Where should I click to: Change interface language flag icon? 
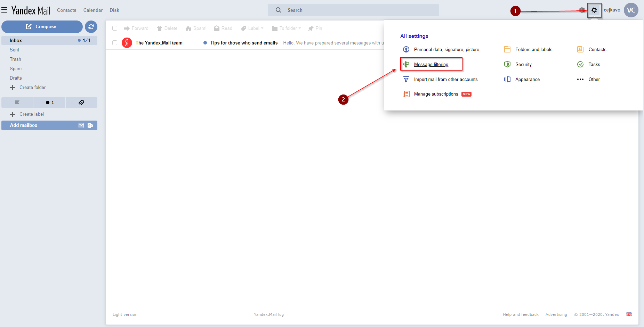[x=629, y=314]
